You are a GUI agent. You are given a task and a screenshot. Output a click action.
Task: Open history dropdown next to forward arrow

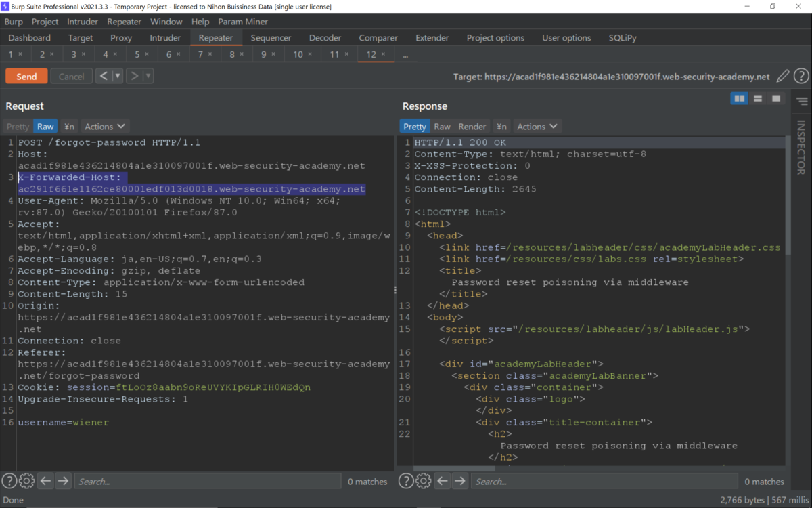pos(148,76)
